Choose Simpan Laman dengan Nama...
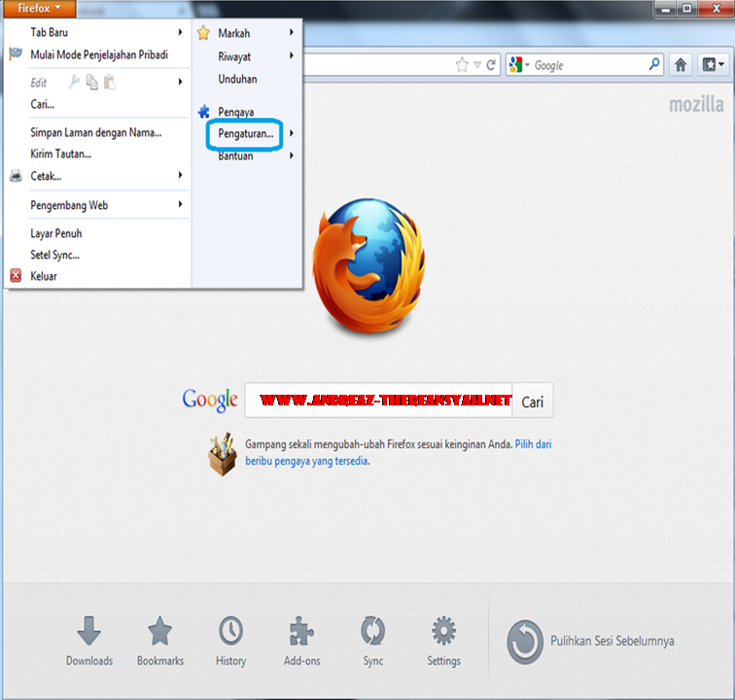This screenshot has height=700, width=735. pos(96,132)
